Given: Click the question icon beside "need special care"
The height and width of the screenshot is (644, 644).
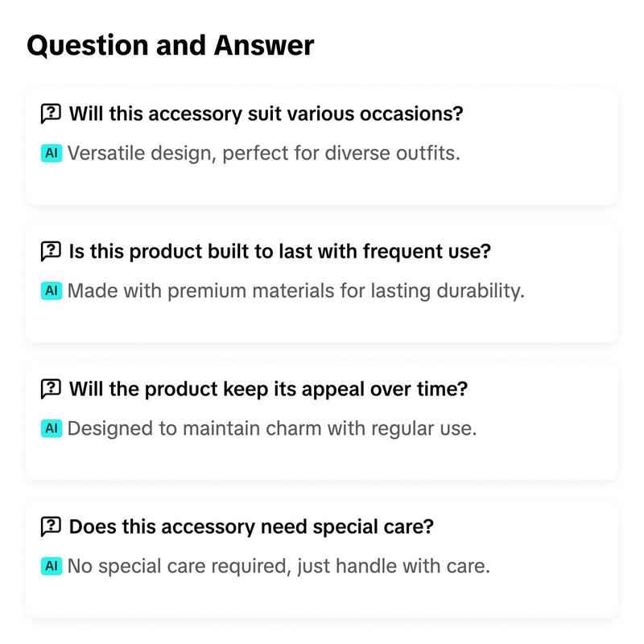Looking at the screenshot, I should tap(51, 527).
